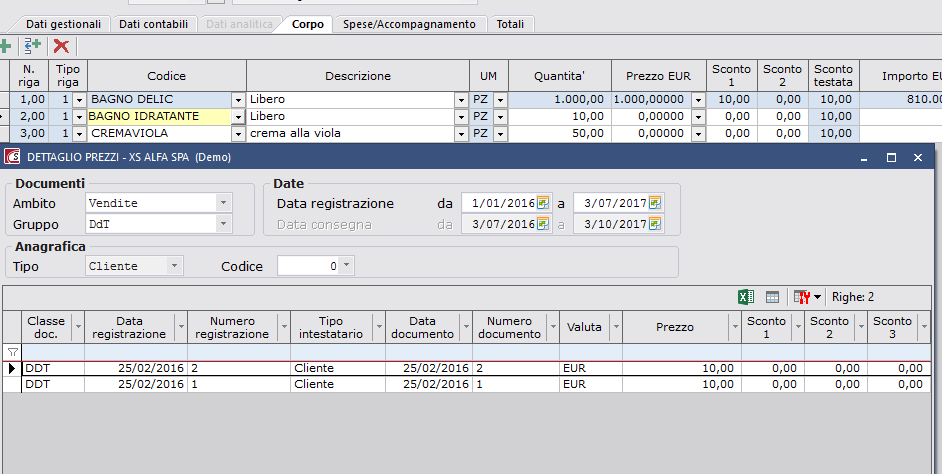Click the green plus add-row icon
942x474 pixels.
pos(5,46)
